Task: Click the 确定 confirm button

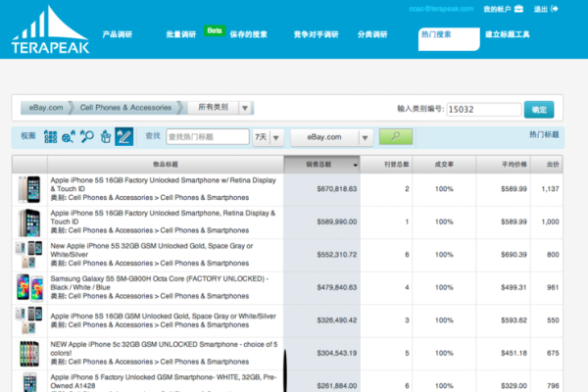Action: (x=539, y=110)
